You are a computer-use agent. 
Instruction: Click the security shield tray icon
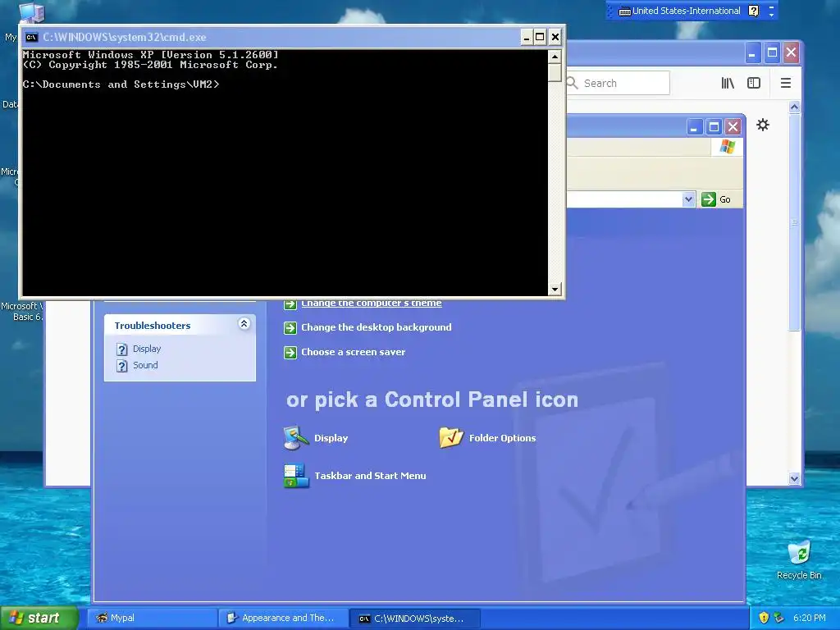point(764,618)
